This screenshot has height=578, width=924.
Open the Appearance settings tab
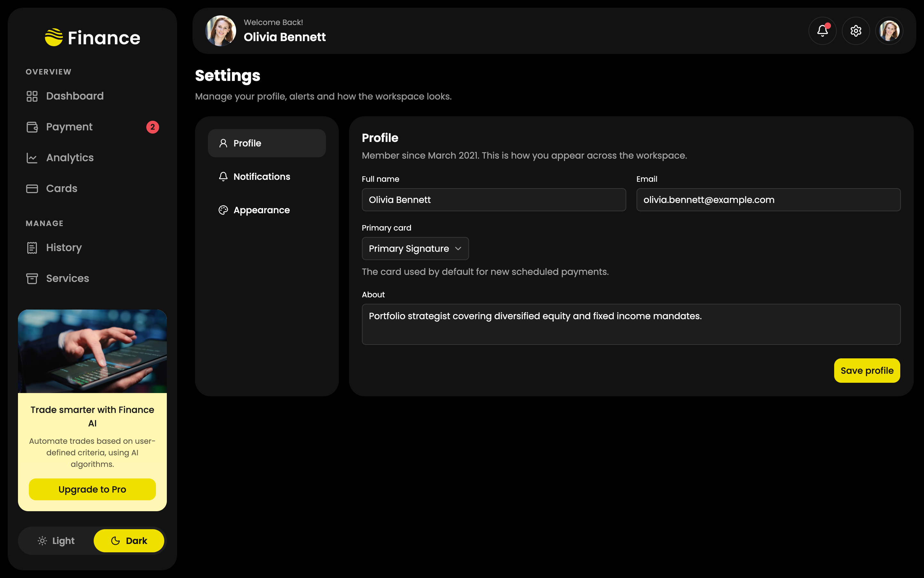tap(267, 210)
